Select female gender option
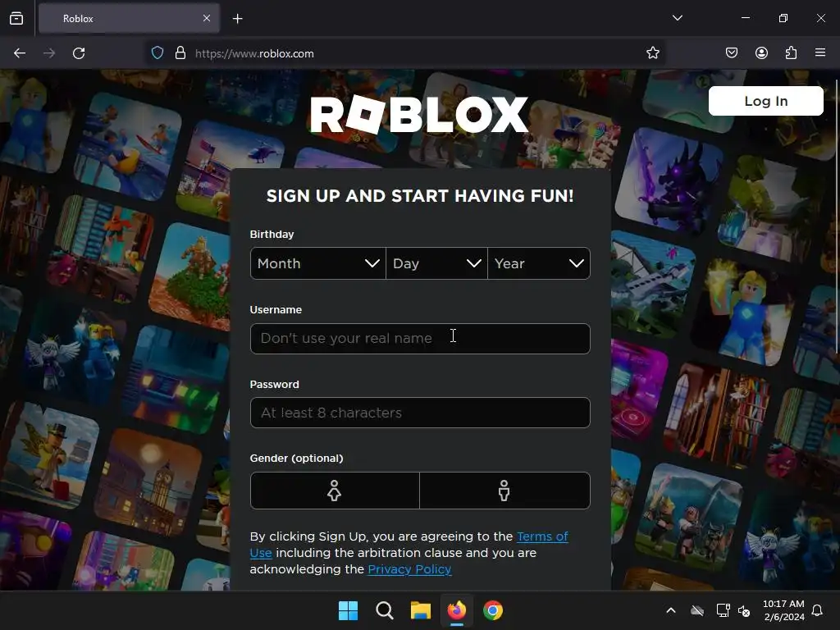Viewport: 840px width, 630px height. (335, 491)
